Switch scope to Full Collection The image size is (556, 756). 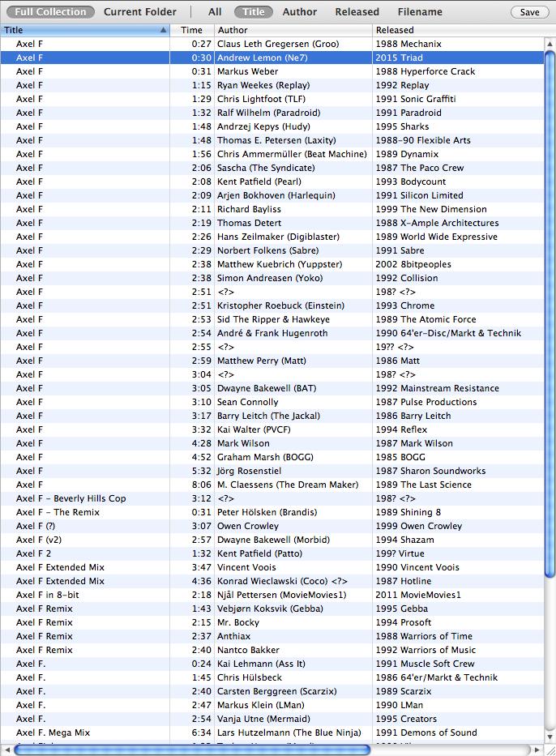[50, 12]
